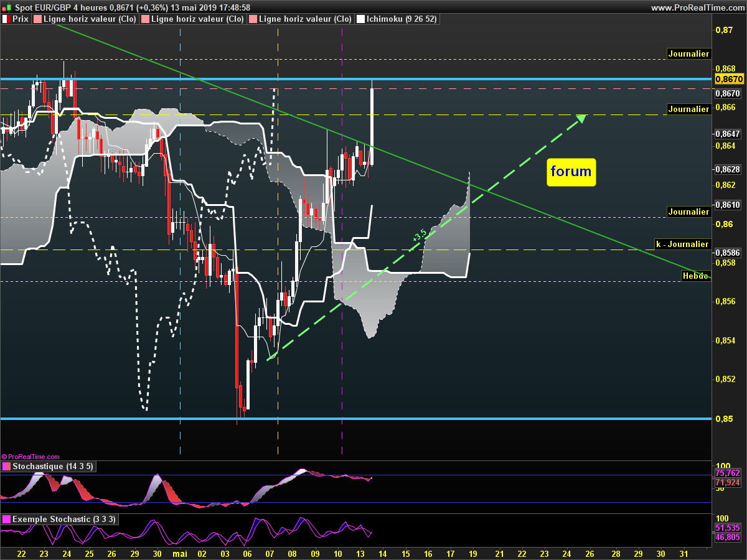Click the 0,8647 price axis tag
747x560 pixels.
728,134
